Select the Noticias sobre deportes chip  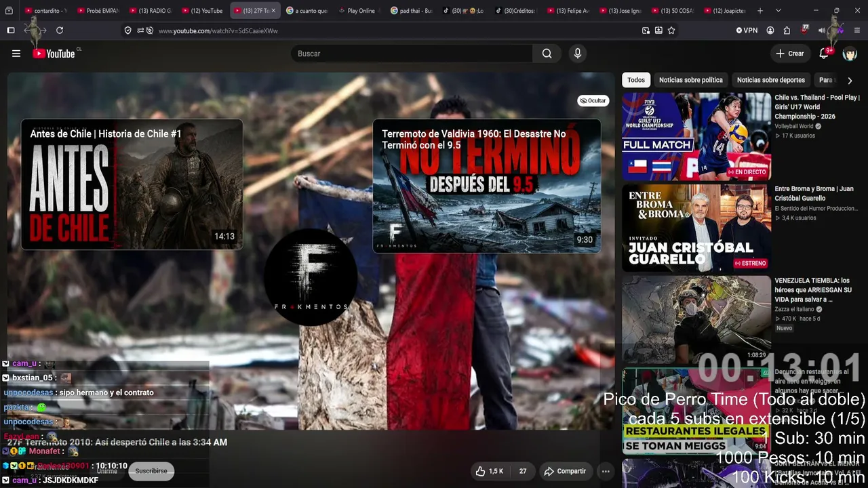tap(771, 80)
